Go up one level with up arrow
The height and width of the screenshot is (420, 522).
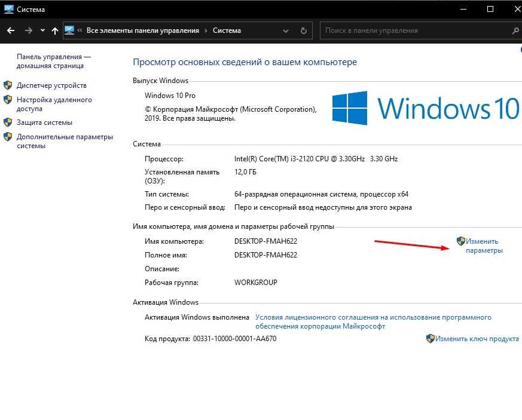click(55, 31)
